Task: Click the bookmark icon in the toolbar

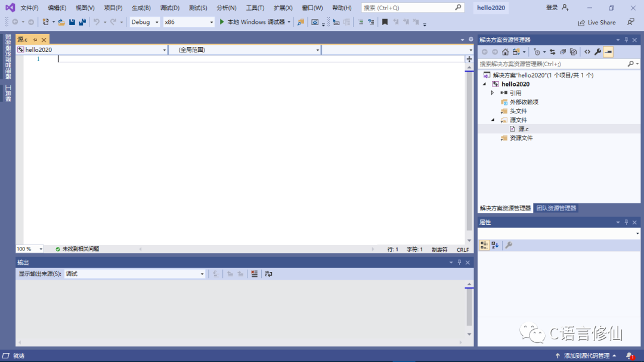Action: coord(385,22)
